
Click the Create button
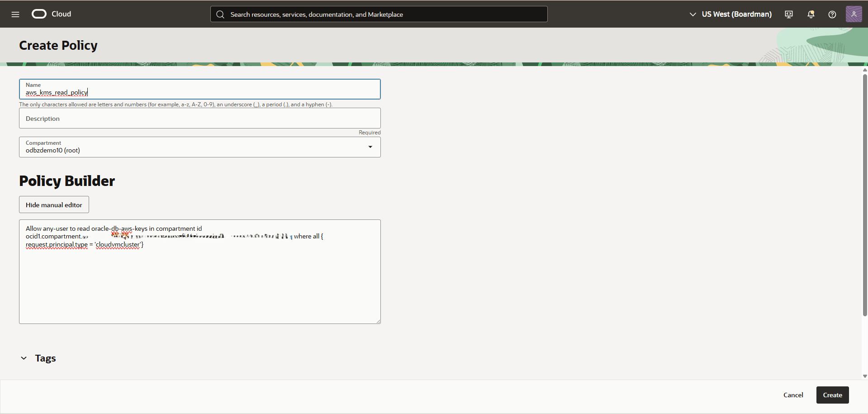pos(832,395)
